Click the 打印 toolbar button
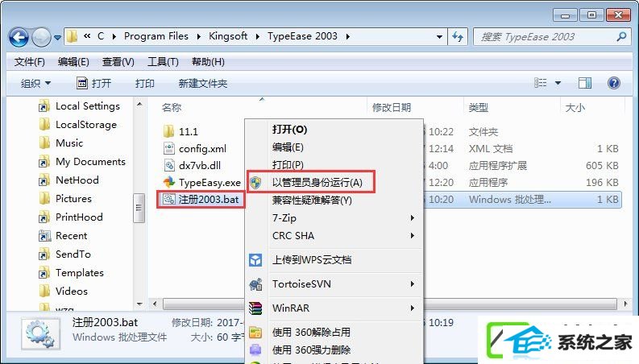This screenshot has width=639, height=364. 145,84
